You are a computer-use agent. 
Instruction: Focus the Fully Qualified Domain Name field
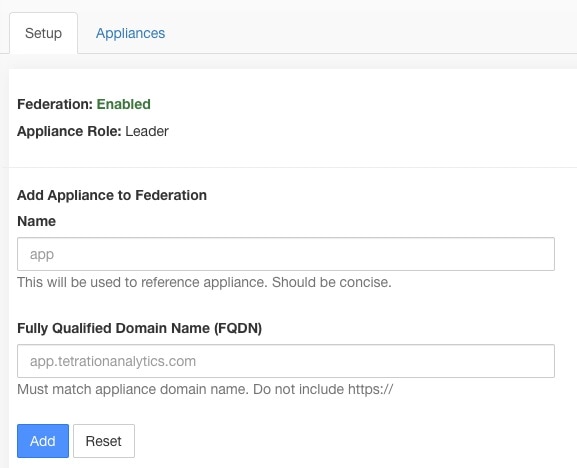coord(286,361)
